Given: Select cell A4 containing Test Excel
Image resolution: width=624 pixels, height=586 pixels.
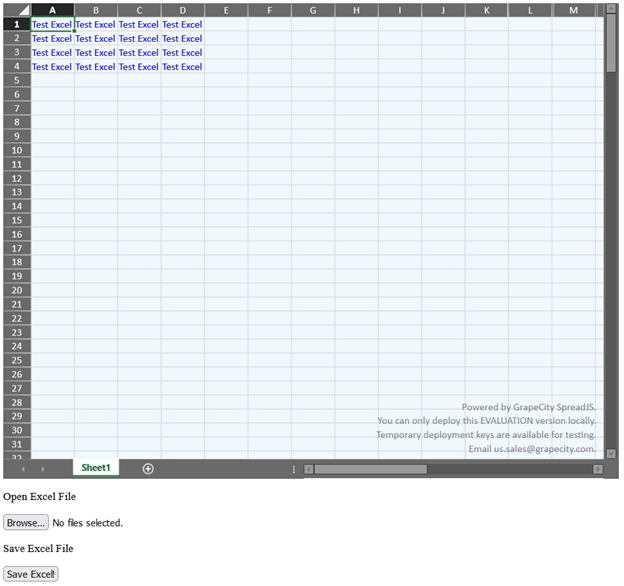Looking at the screenshot, I should coord(53,66).
